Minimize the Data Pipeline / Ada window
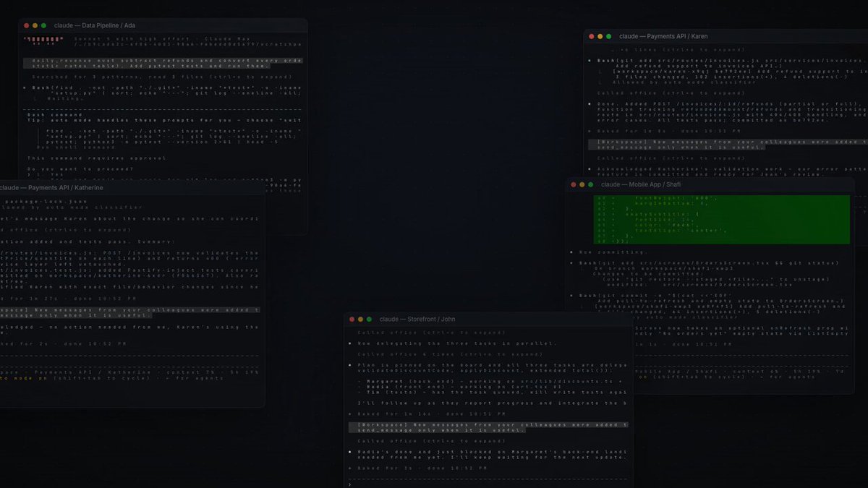This screenshot has height=488, width=868. 35,25
